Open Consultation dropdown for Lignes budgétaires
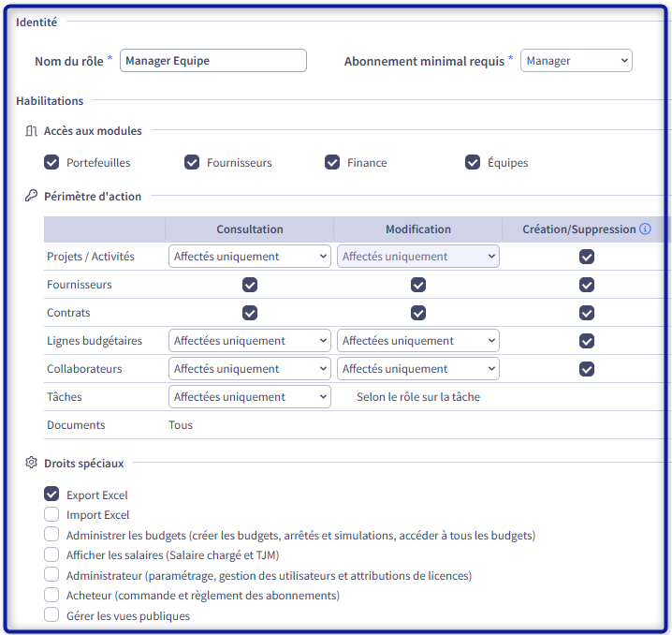Image resolution: width=672 pixels, height=635 pixels. [250, 340]
